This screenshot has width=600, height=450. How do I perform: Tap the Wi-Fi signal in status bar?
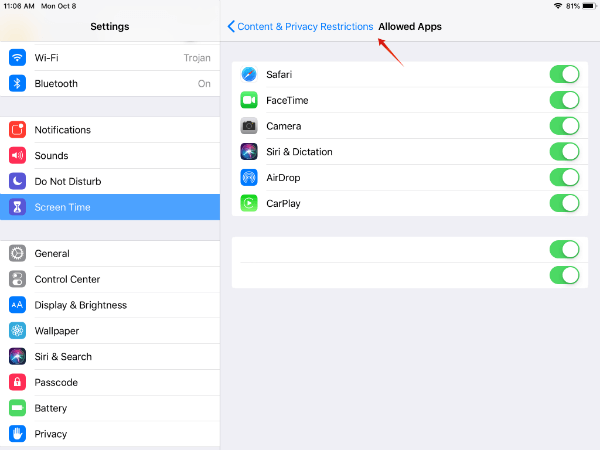(x=558, y=6)
